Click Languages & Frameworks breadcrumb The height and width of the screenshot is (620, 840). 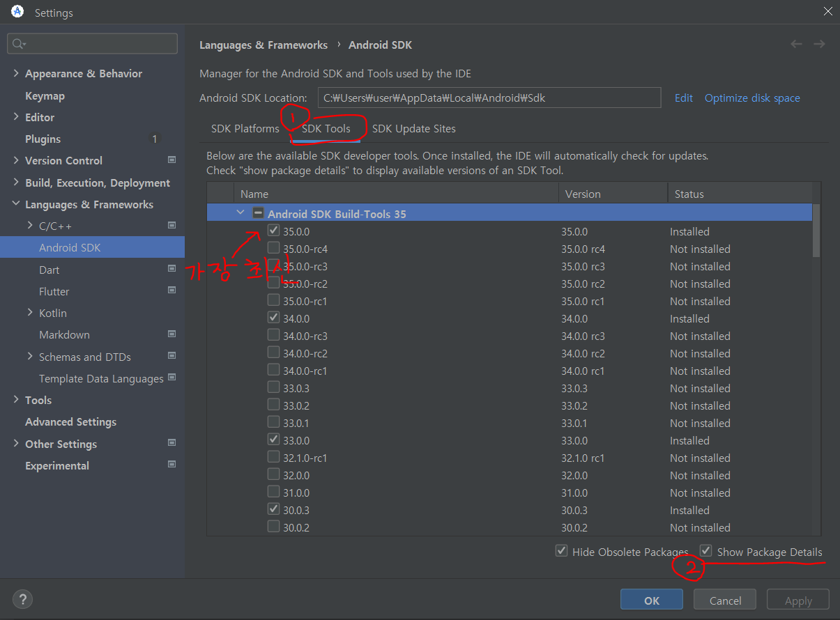coord(264,45)
